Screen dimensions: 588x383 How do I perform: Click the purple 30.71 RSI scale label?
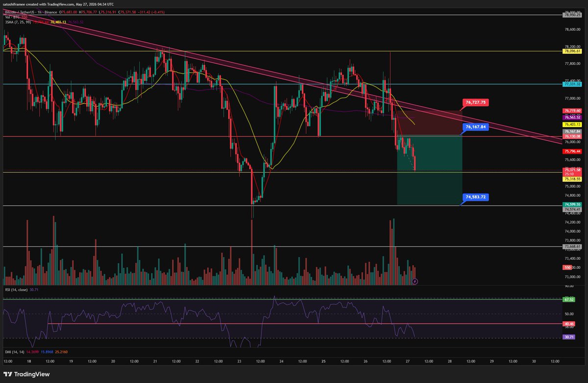[x=569, y=337]
